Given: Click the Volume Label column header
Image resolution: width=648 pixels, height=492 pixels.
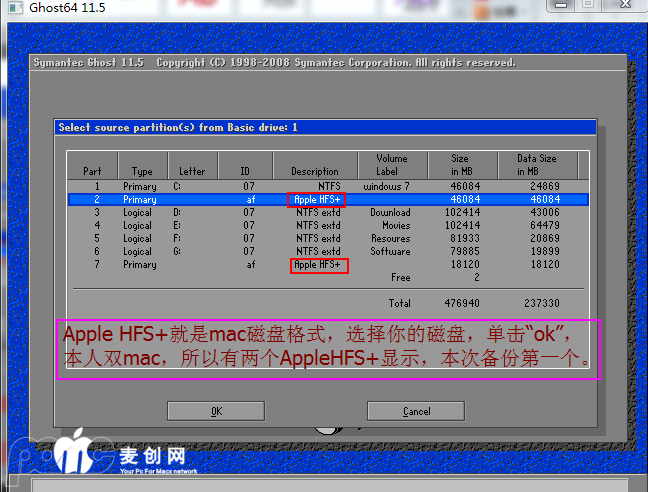Looking at the screenshot, I should (x=391, y=165).
